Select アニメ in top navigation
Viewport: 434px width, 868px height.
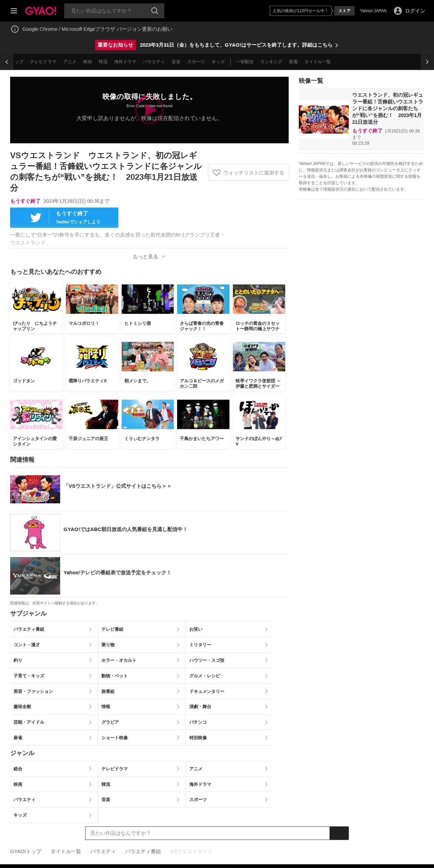(70, 62)
